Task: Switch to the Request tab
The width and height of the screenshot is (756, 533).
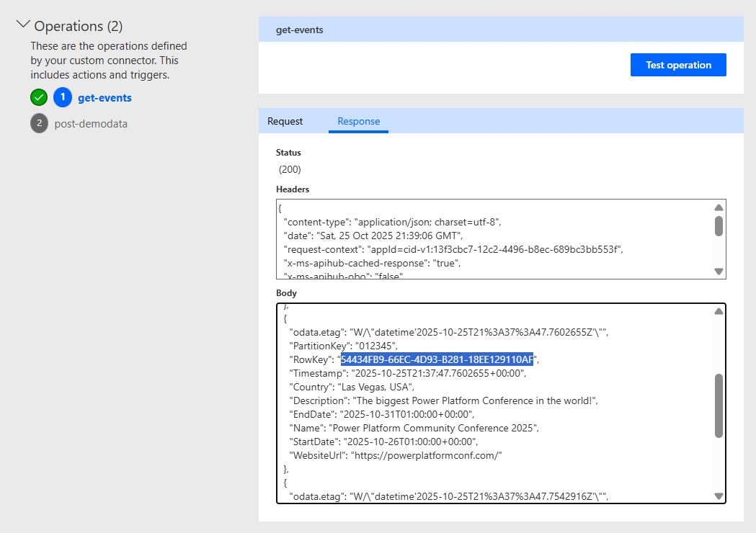Action: (285, 121)
